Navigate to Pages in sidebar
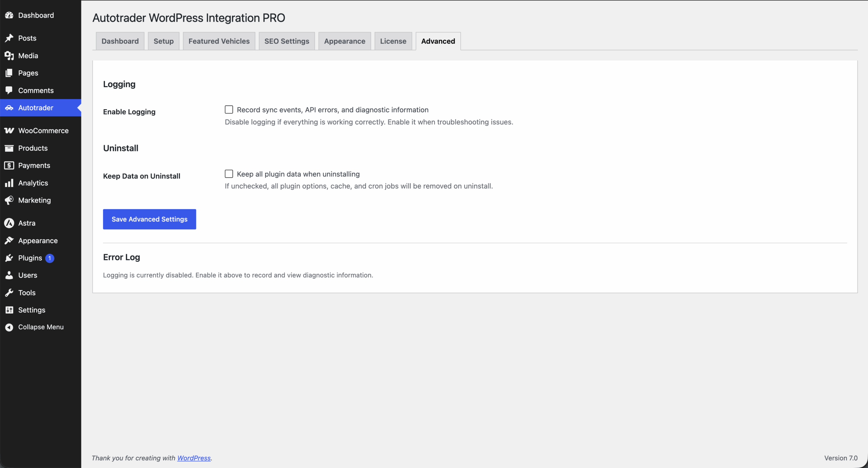The height and width of the screenshot is (468, 868). pyautogui.click(x=41, y=73)
